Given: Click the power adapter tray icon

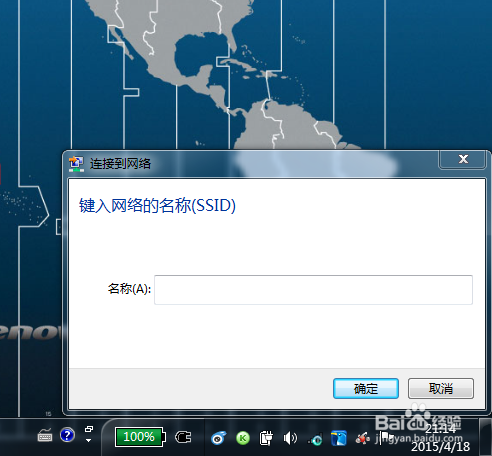Looking at the screenshot, I should pos(266,438).
